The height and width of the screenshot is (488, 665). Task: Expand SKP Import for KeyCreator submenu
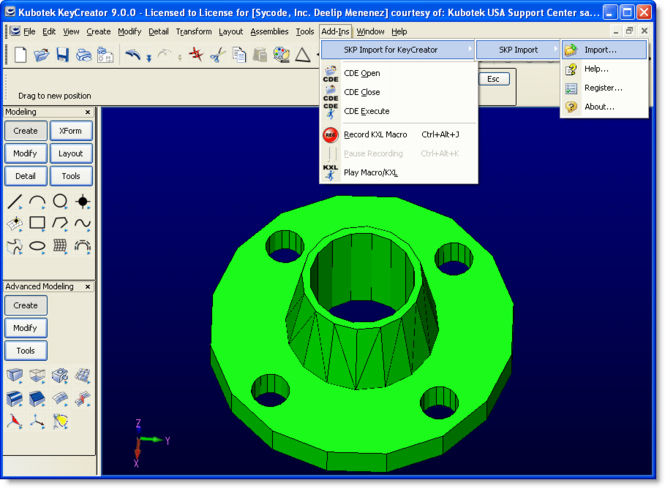(x=398, y=50)
